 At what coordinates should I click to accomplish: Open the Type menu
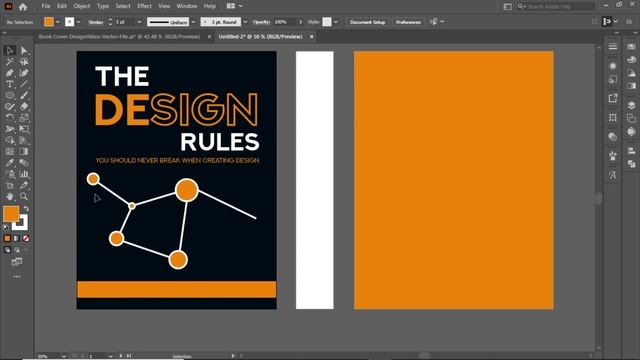103,6
